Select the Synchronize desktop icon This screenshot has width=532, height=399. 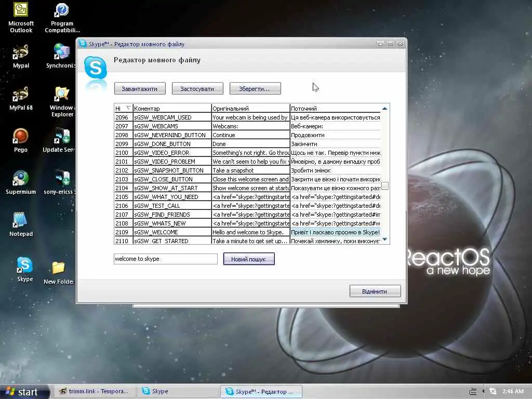point(61,56)
